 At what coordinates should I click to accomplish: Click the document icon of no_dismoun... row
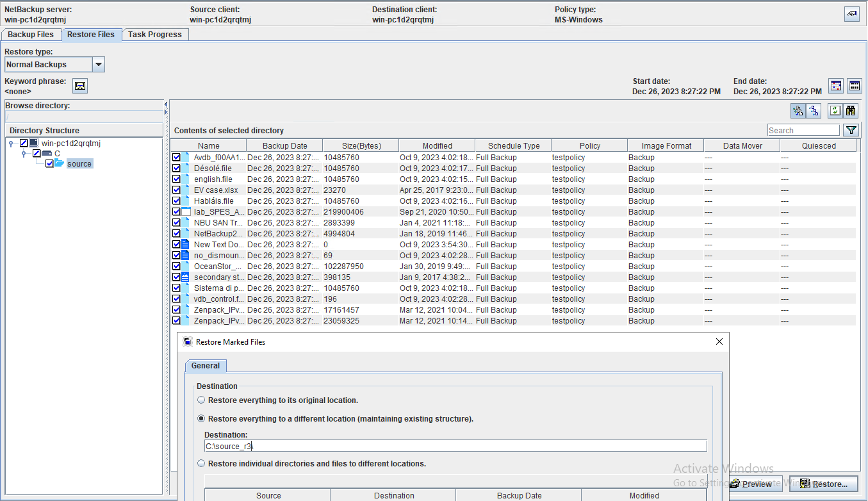coord(186,255)
